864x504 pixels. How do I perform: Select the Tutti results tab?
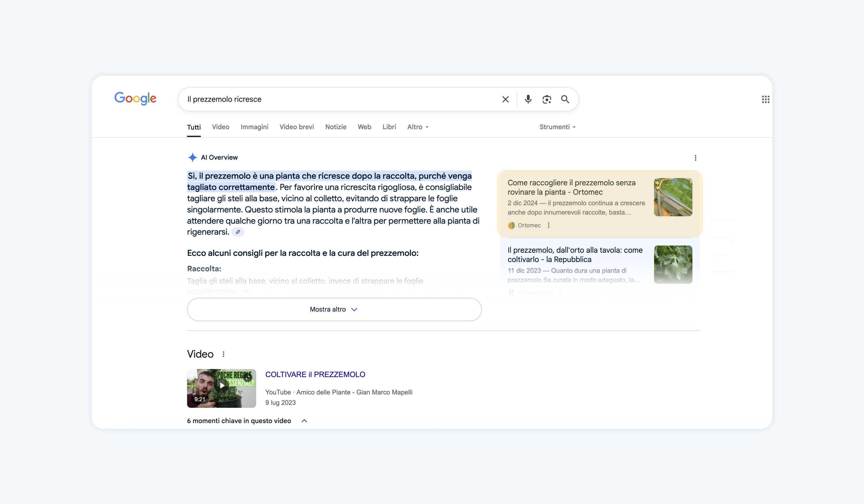(194, 127)
